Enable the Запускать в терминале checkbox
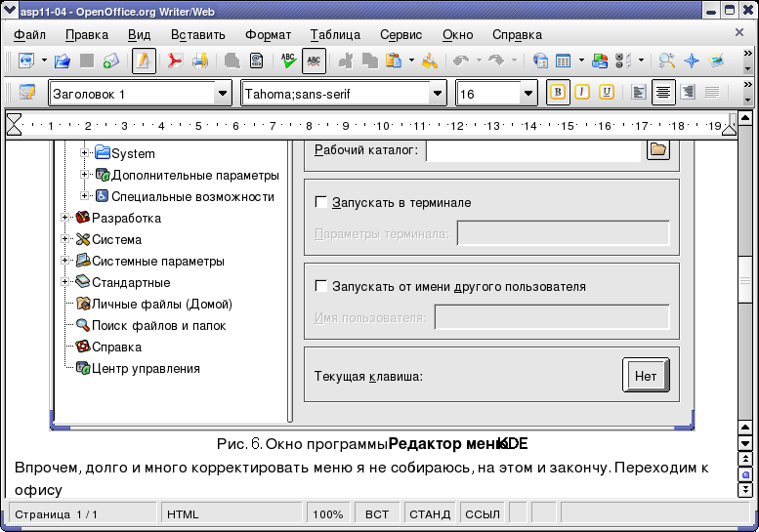The height and width of the screenshot is (532, 759). [320, 202]
